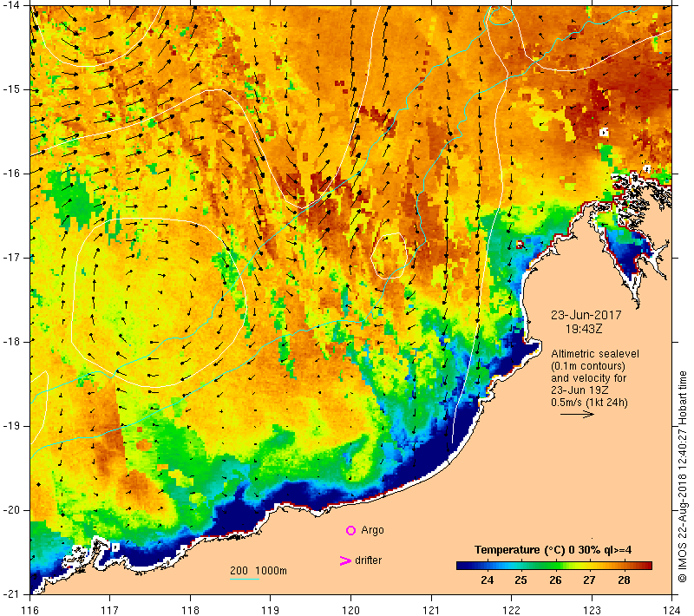Screen dimensions: 694x616
Task: Click the longitude axis label '119'
Action: [271, 610]
